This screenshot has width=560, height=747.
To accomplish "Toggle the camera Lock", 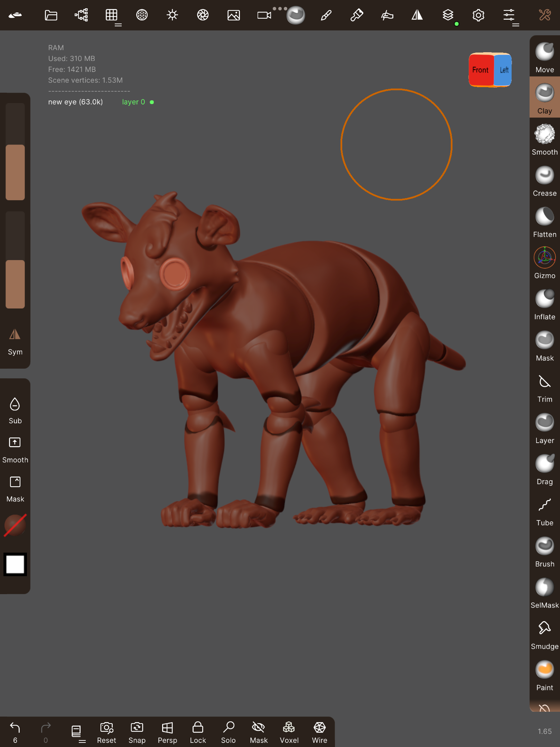I will pyautogui.click(x=198, y=732).
